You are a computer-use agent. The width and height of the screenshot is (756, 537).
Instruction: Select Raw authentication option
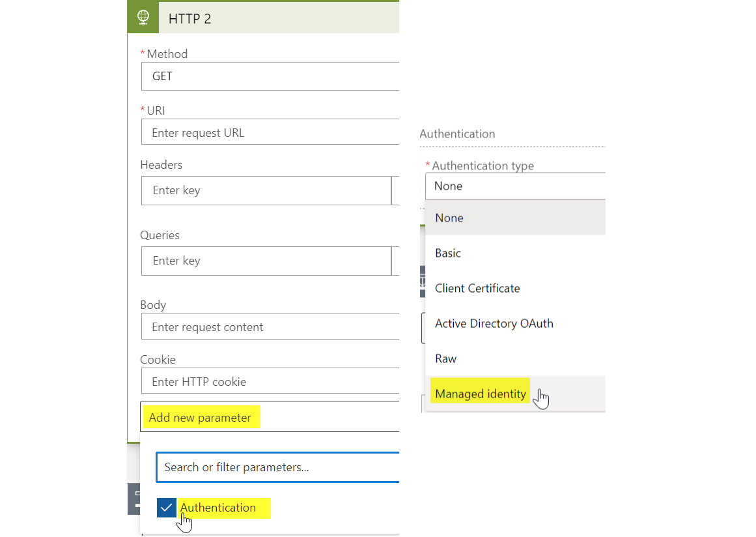point(515,358)
